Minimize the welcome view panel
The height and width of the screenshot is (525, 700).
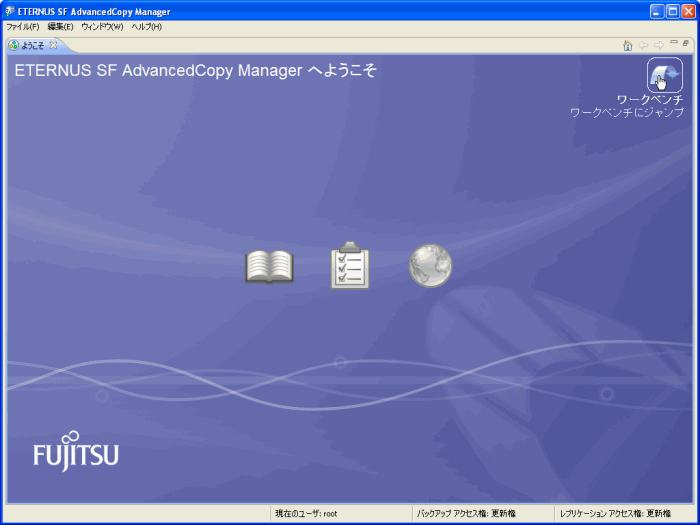click(674, 42)
